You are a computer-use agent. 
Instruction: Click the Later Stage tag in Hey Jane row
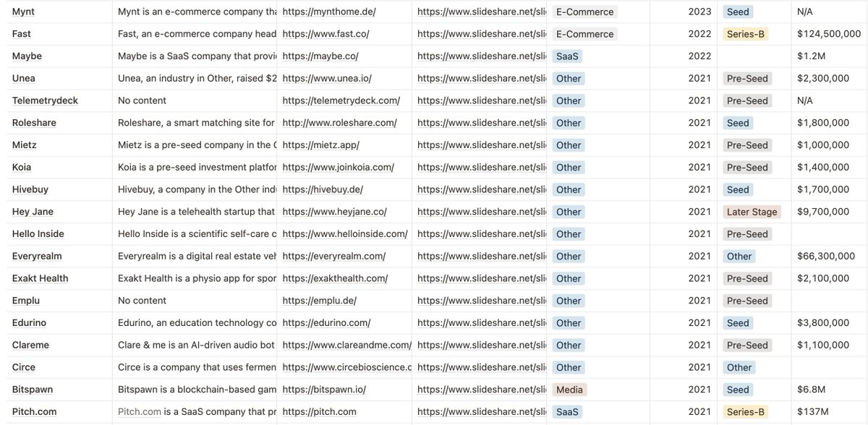(x=752, y=212)
